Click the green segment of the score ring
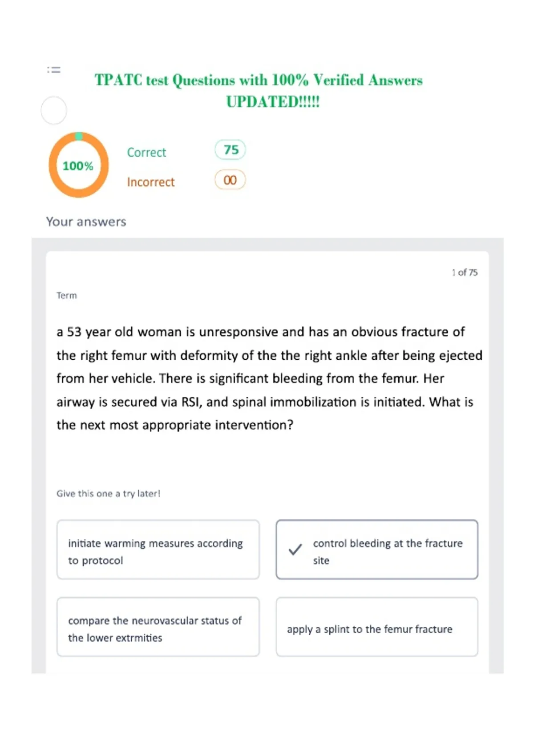The width and height of the screenshot is (534, 756). 79,136
